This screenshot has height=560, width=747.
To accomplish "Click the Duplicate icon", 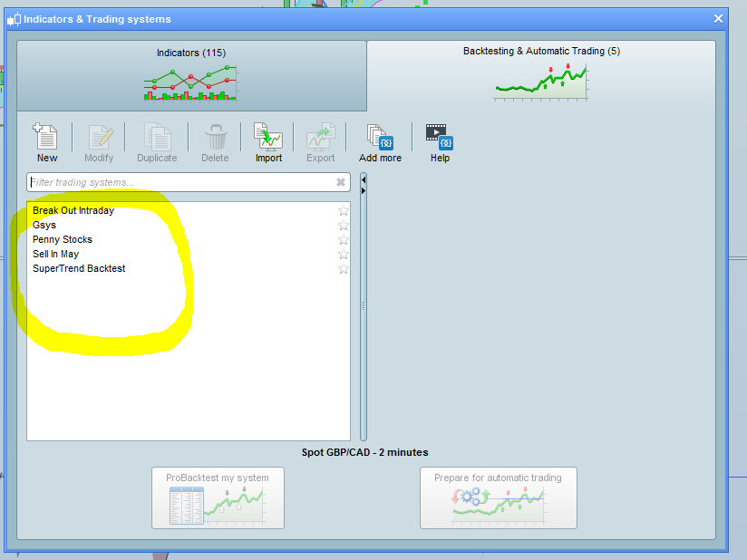I will [157, 137].
